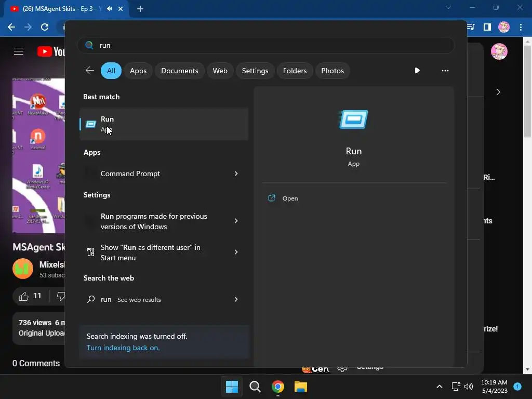Open Mixels channel avatar
Screen dimensions: 532x399
[x=23, y=269]
